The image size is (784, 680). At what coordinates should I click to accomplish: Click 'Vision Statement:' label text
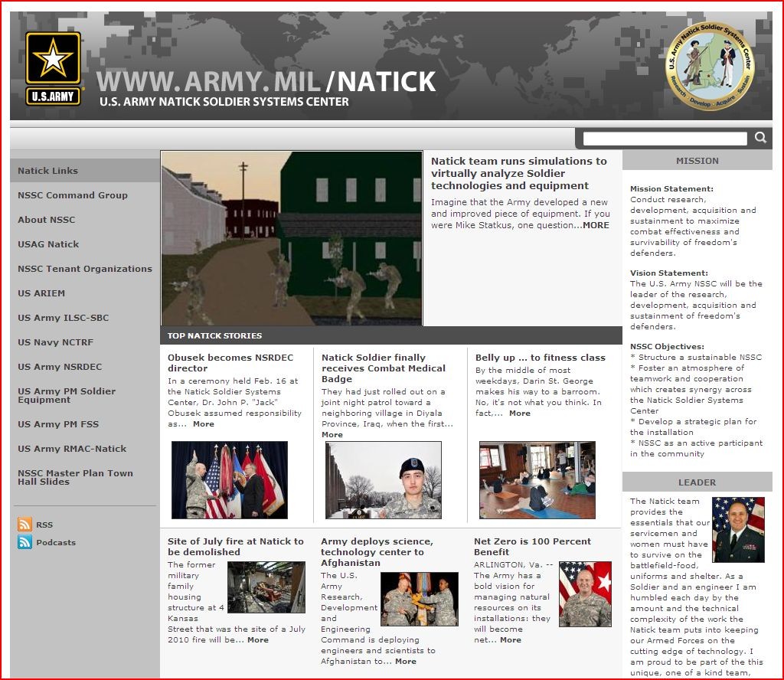[x=668, y=273]
